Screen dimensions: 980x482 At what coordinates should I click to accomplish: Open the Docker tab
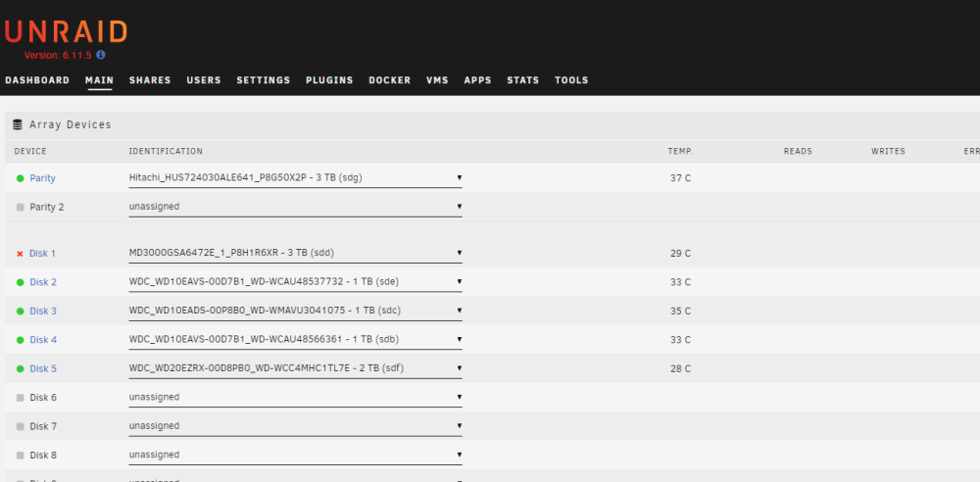[390, 80]
